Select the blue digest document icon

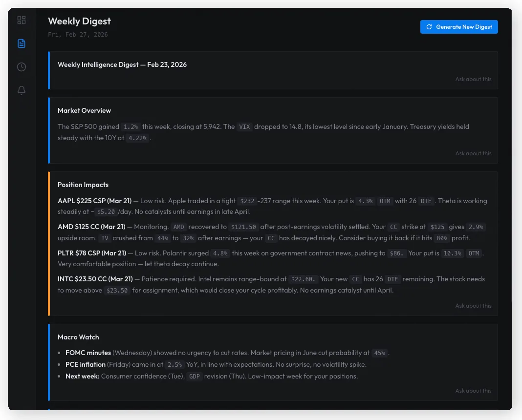[x=22, y=43]
